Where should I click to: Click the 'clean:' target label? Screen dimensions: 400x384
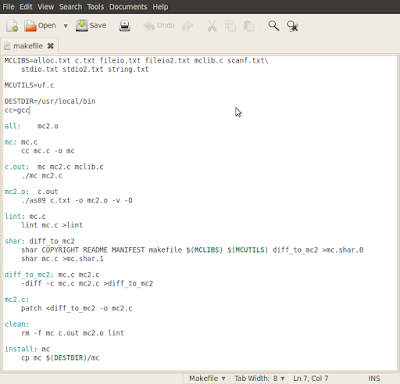tap(17, 324)
